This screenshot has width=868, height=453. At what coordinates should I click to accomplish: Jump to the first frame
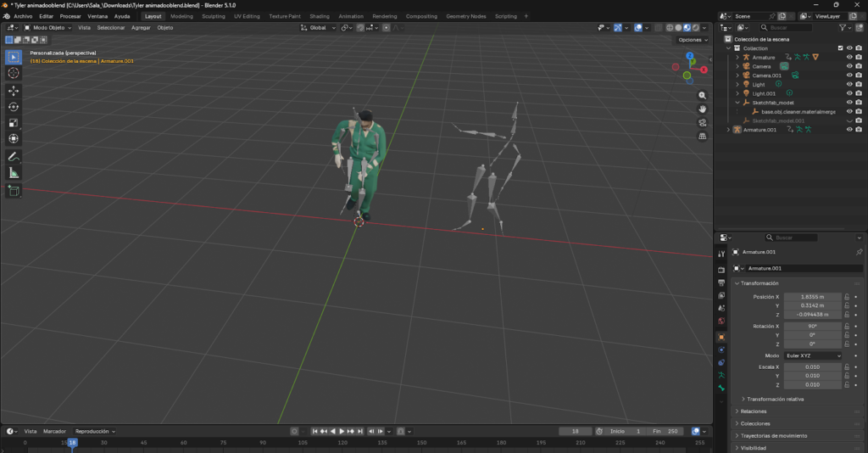pyautogui.click(x=314, y=432)
